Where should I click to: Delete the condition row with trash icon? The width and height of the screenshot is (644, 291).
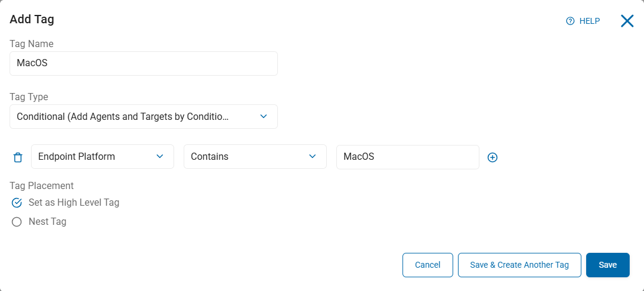click(x=18, y=157)
